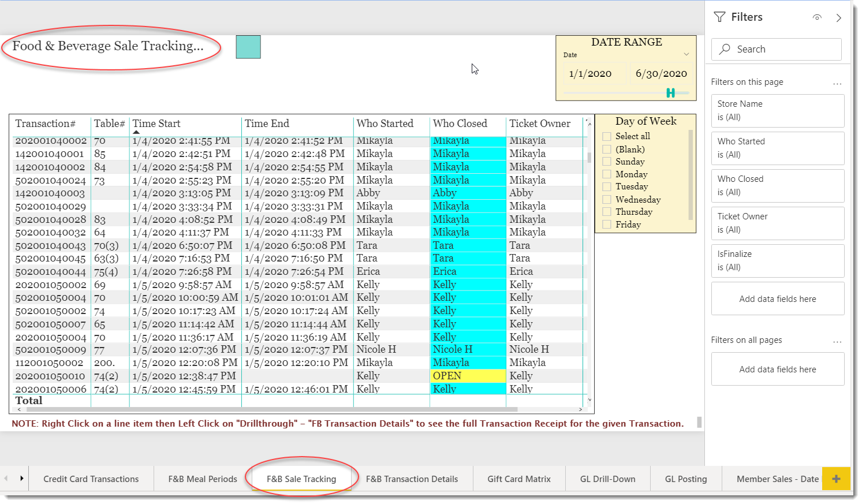862x504 pixels.
Task: Enable the Sunday checkbox
Action: tap(607, 162)
